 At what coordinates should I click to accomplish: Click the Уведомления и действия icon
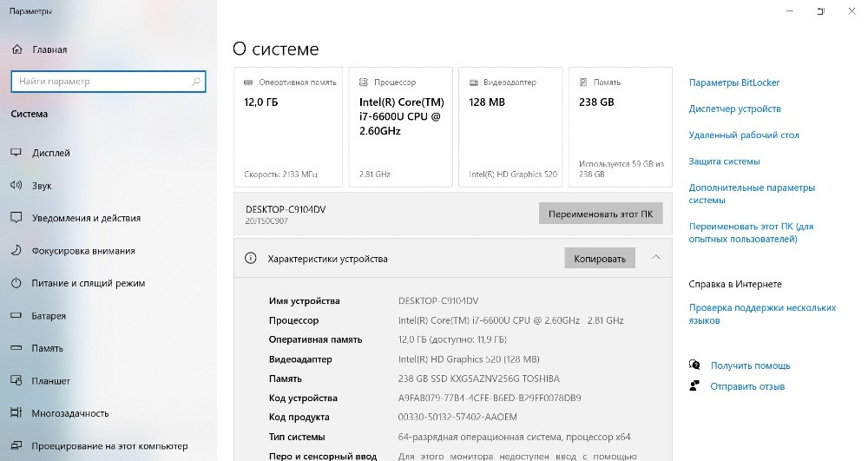pyautogui.click(x=16, y=218)
